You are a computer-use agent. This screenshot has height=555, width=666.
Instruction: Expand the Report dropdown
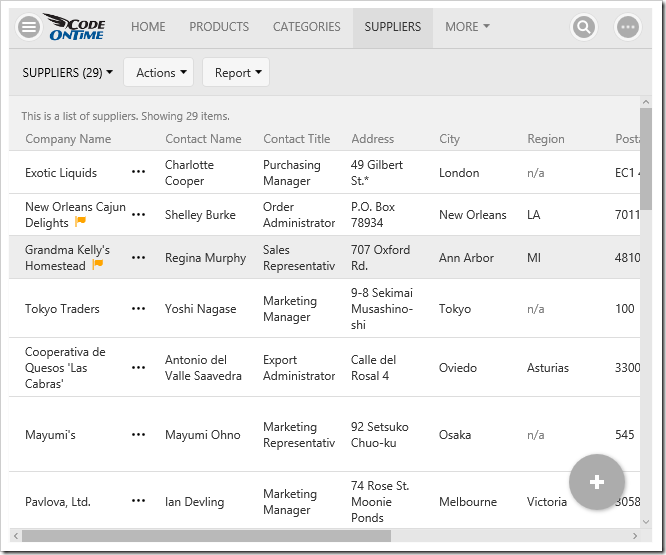point(238,72)
